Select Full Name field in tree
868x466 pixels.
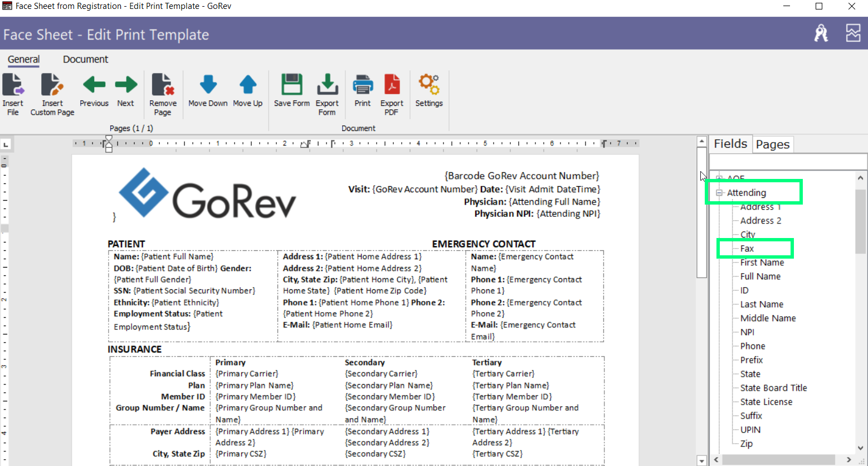pos(760,276)
